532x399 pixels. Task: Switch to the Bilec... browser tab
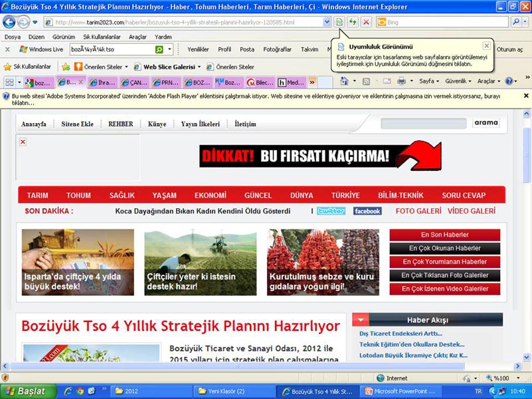(260, 82)
